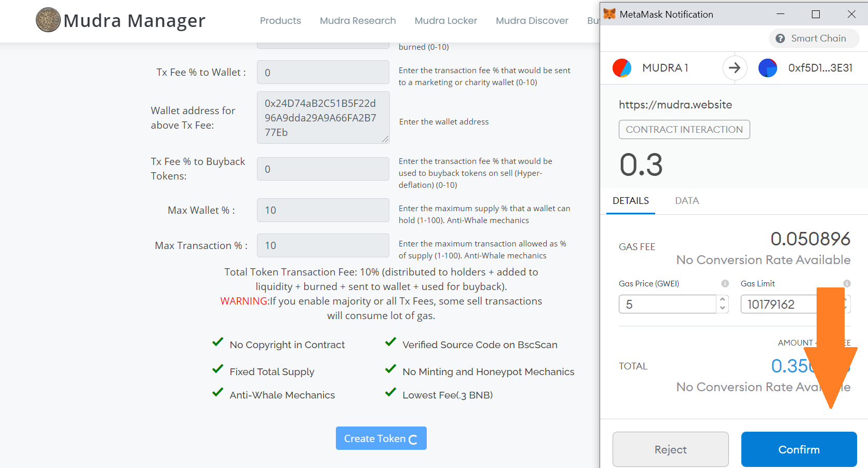Click the MUDRA 1 account name
Viewport: 868px width, 468px height.
click(665, 68)
